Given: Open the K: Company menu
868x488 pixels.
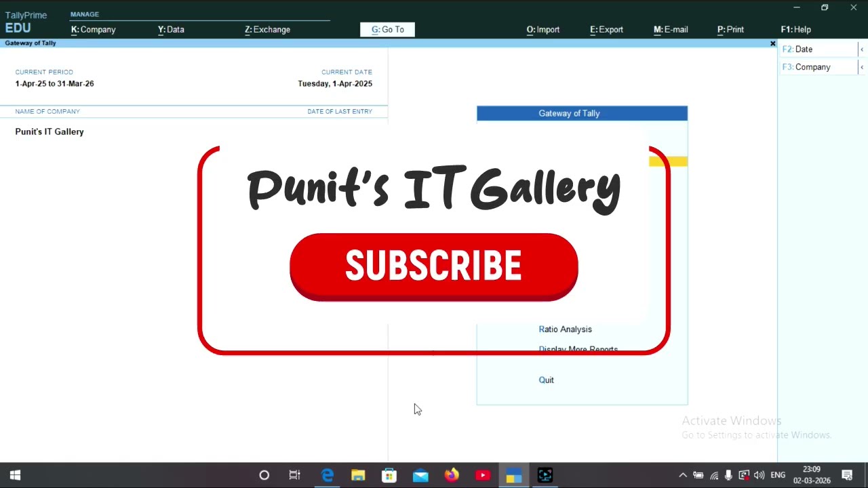Looking at the screenshot, I should tap(94, 29).
